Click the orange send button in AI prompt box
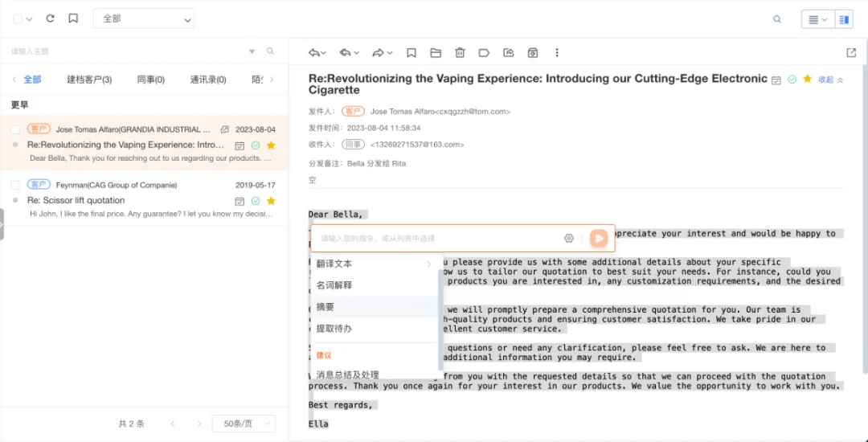Image resolution: width=868 pixels, height=442 pixels. click(x=598, y=238)
